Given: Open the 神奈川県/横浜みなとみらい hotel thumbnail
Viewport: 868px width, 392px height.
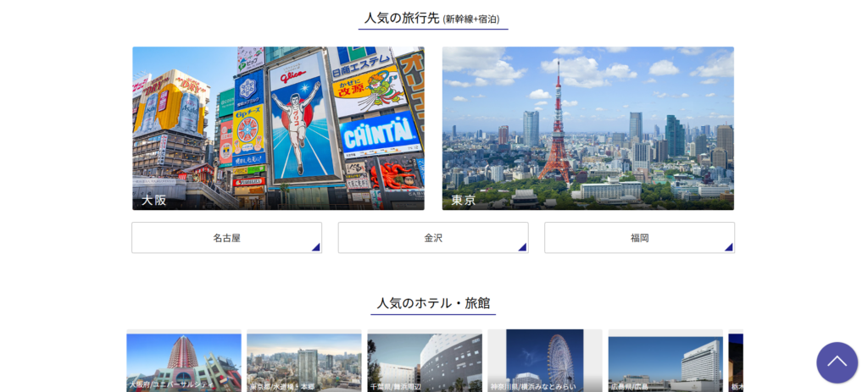Looking at the screenshot, I should pyautogui.click(x=545, y=360).
